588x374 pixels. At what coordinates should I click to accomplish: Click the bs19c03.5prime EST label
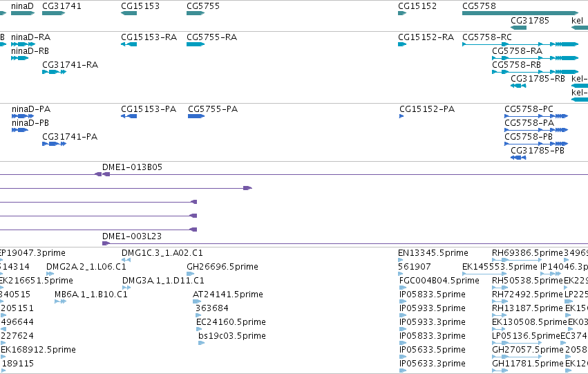tap(232, 336)
